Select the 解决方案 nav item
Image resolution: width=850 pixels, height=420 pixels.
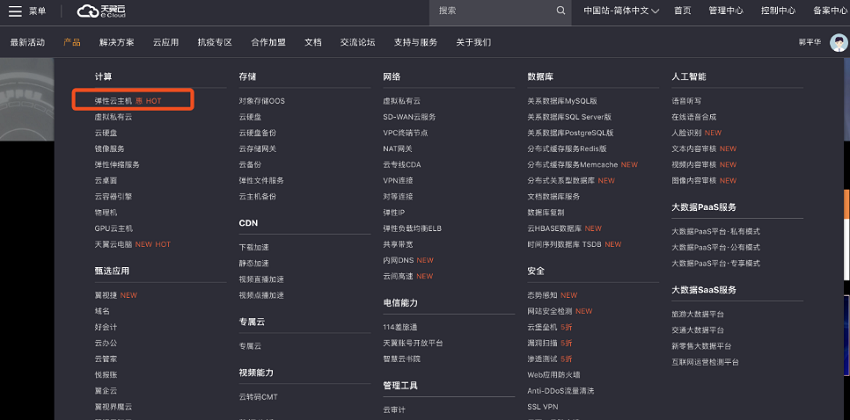117,42
